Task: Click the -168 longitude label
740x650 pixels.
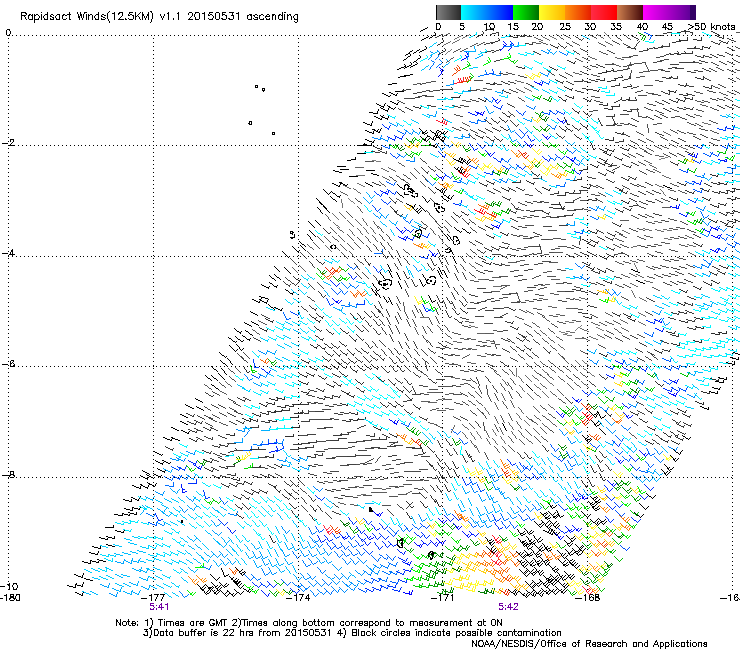Action: tap(588, 597)
